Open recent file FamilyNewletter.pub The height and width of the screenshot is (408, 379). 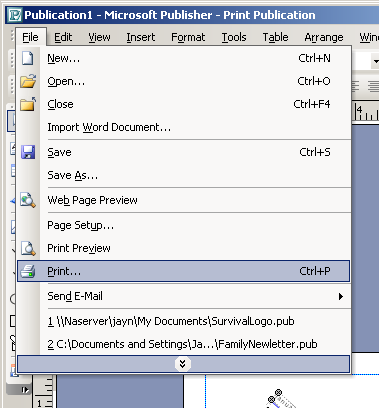click(182, 344)
